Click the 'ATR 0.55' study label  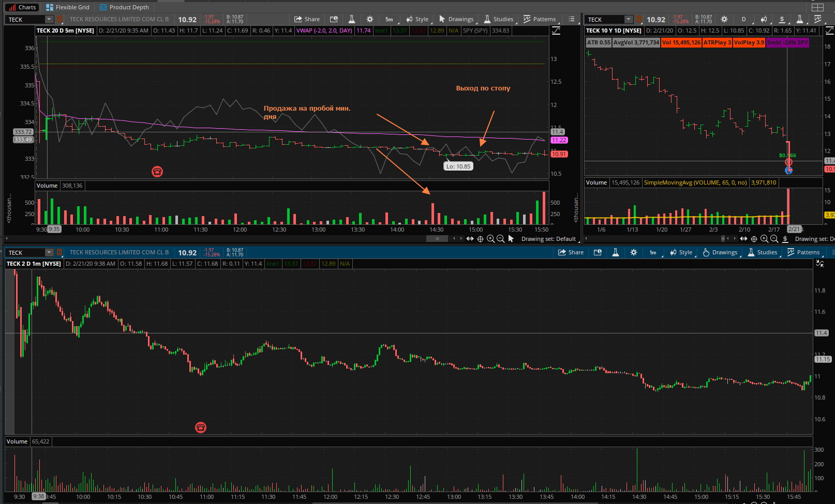tap(599, 42)
